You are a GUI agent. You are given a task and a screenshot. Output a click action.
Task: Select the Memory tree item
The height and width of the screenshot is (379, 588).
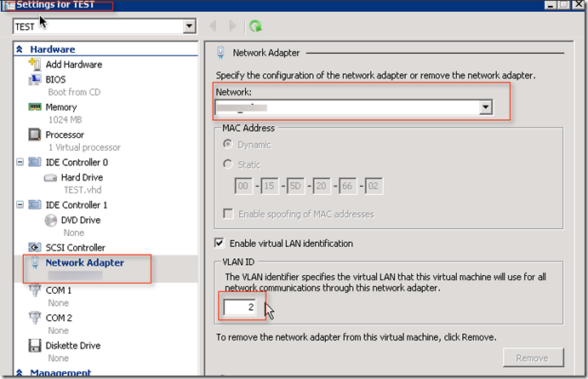coord(61,107)
